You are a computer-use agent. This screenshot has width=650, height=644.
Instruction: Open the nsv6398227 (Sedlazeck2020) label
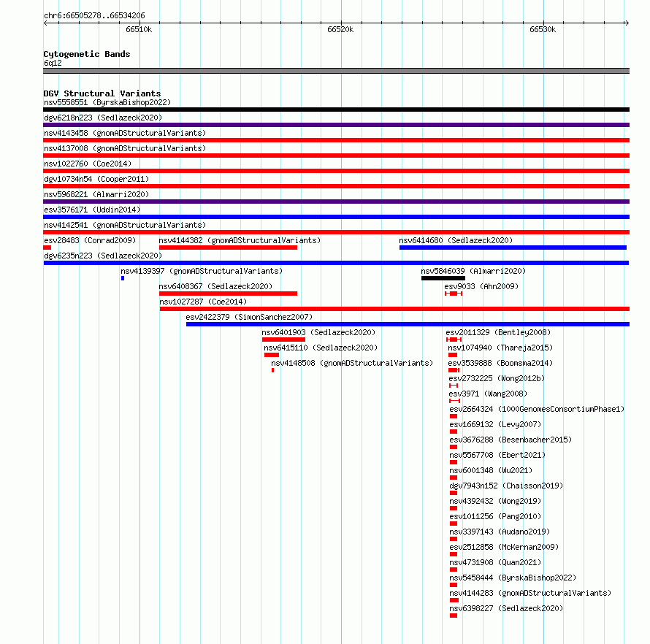tap(506, 608)
